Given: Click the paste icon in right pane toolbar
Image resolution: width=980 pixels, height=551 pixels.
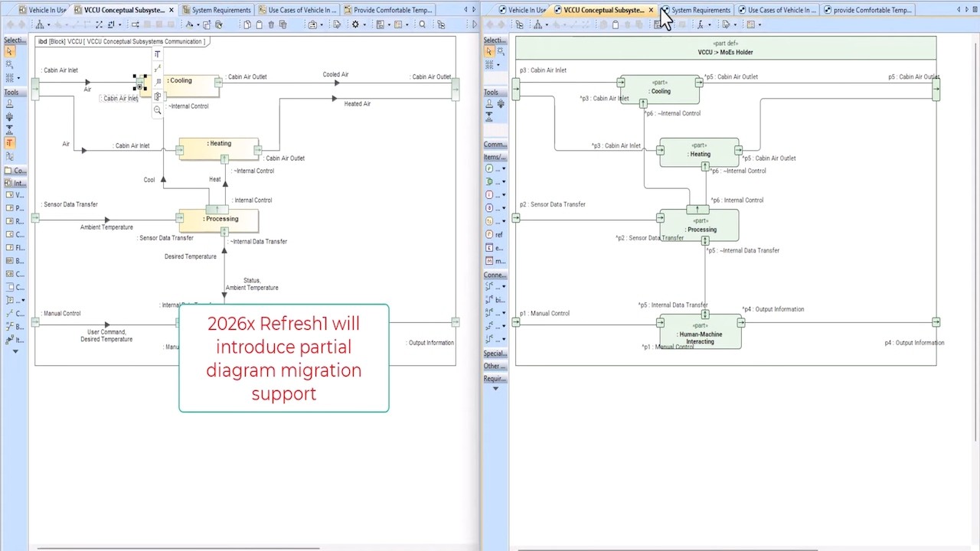Looking at the screenshot, I should point(615,24).
